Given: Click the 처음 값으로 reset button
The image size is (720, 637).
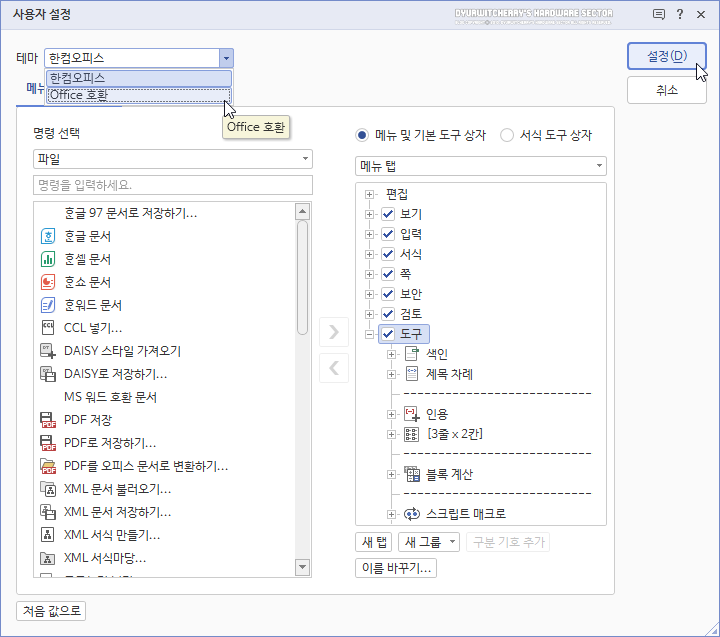Looking at the screenshot, I should (x=51, y=611).
